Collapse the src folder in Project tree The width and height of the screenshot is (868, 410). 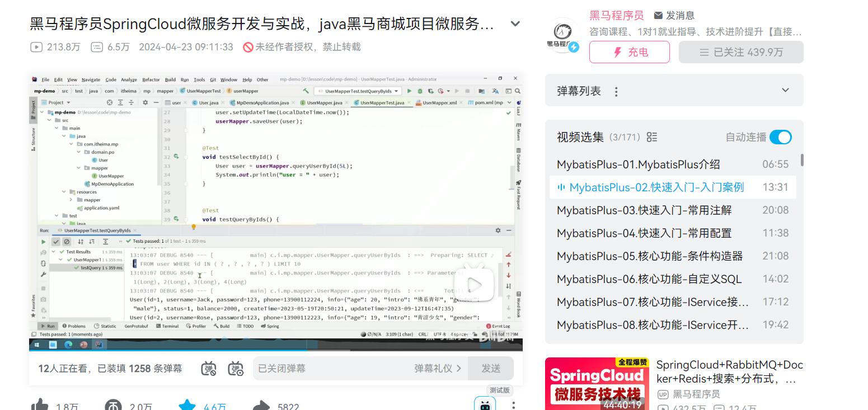(50, 120)
